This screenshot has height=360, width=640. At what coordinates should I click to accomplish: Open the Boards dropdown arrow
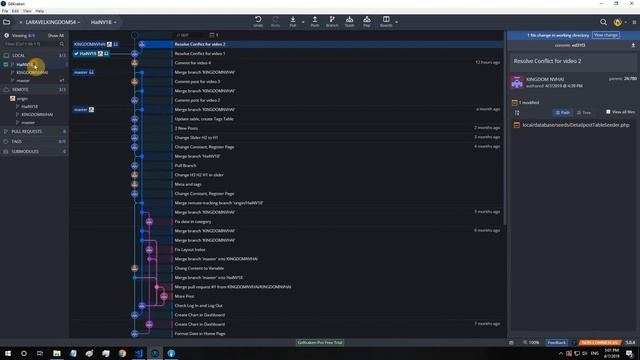[x=396, y=22]
